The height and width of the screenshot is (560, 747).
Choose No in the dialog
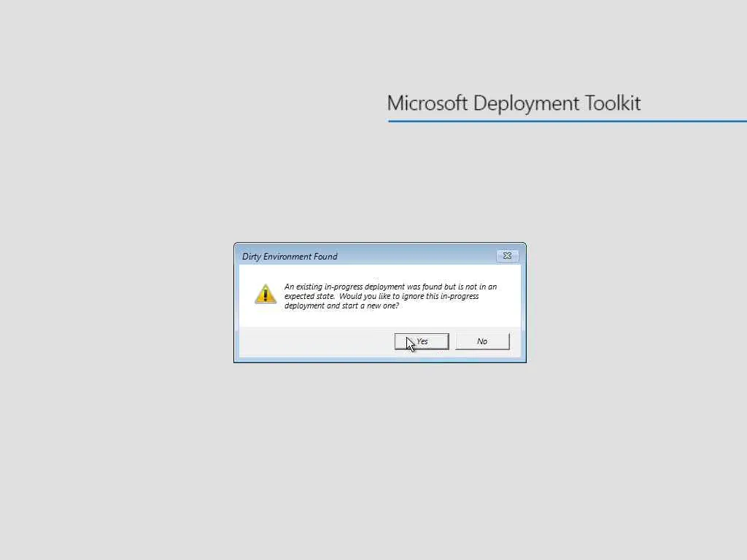click(x=482, y=341)
